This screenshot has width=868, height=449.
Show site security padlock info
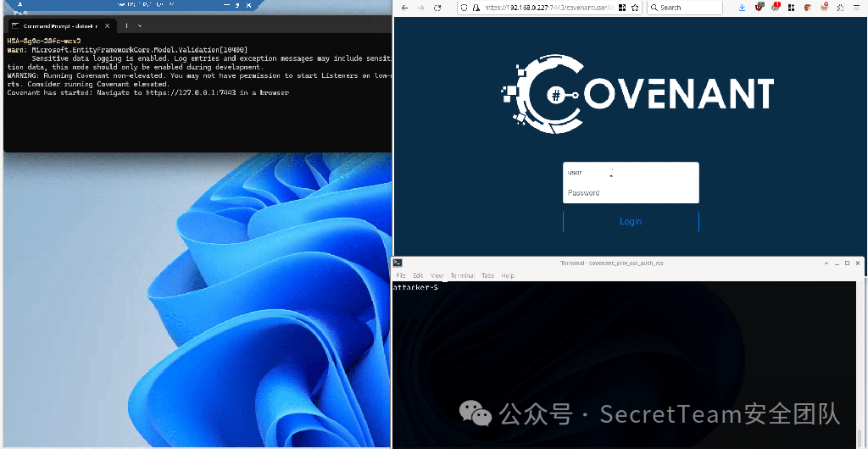coord(475,8)
